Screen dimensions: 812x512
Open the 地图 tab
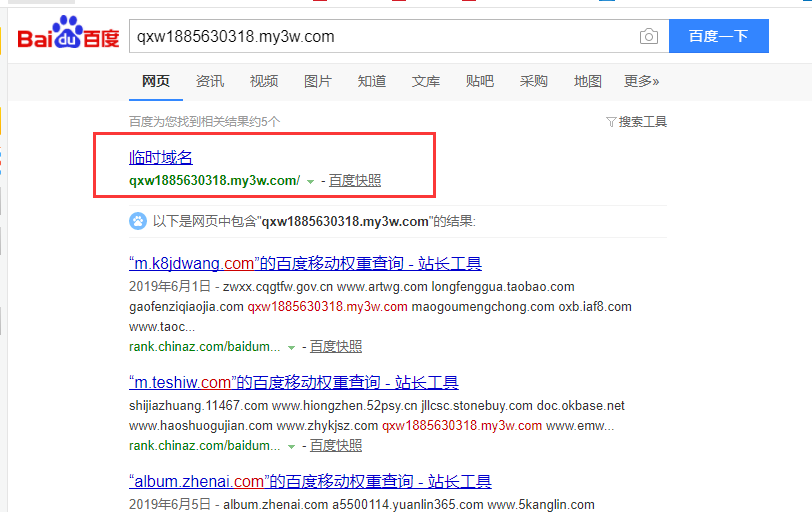click(x=587, y=81)
